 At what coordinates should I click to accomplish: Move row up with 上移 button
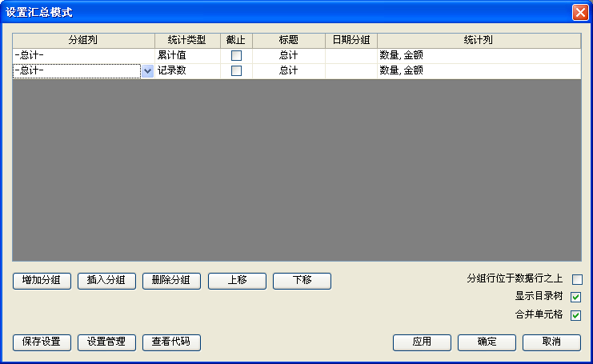pos(237,281)
